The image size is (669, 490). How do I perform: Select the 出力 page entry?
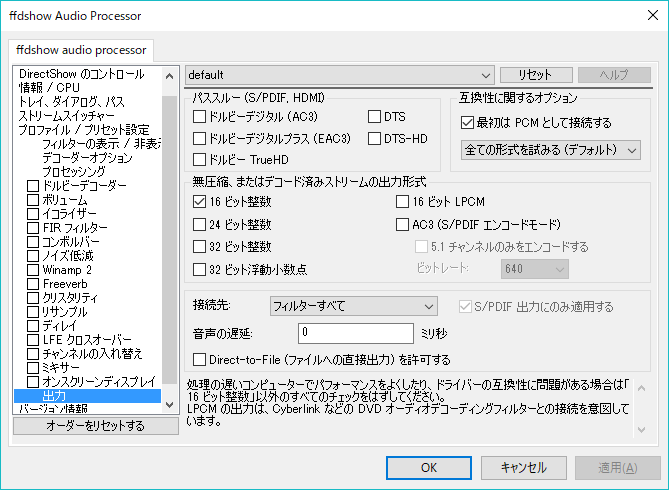pyautogui.click(x=87, y=396)
